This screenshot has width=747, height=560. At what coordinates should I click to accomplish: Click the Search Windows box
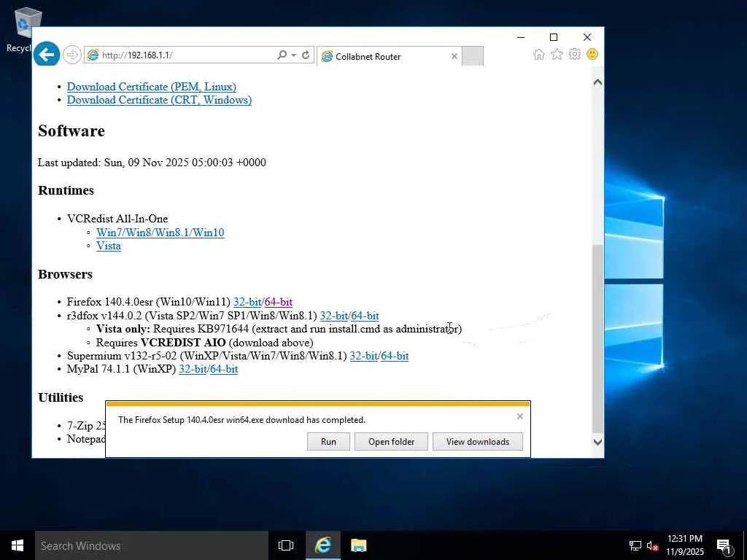(x=152, y=545)
